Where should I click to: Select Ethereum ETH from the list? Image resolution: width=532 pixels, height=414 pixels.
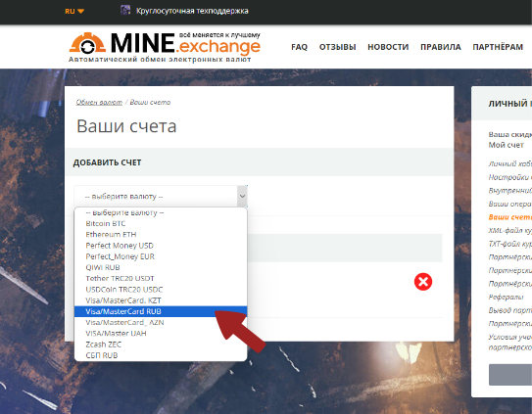pos(161,234)
